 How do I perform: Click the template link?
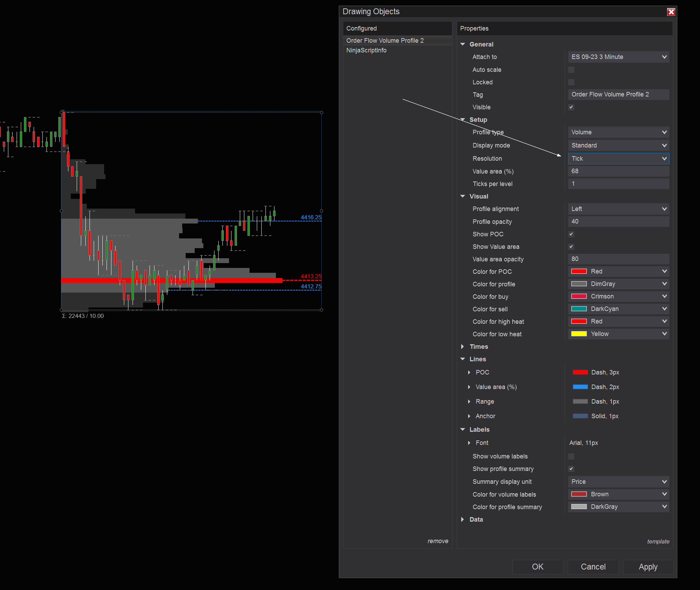click(658, 541)
